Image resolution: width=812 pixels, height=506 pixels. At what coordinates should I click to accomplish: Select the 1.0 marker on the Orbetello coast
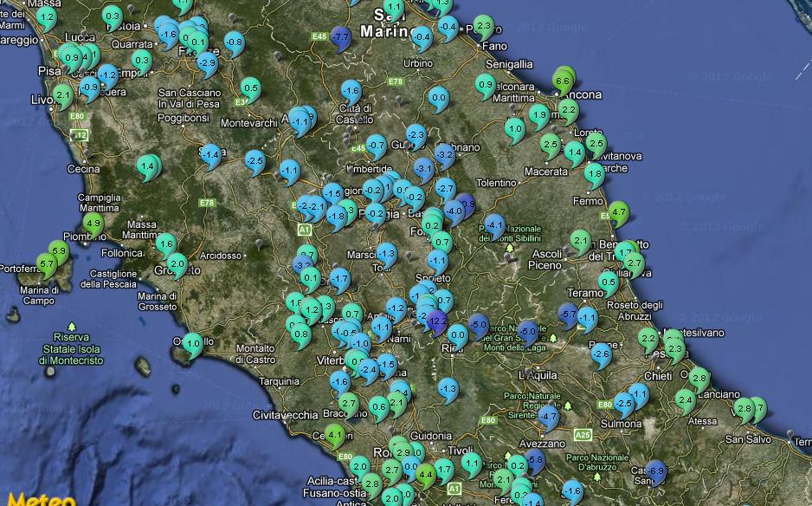point(192,344)
